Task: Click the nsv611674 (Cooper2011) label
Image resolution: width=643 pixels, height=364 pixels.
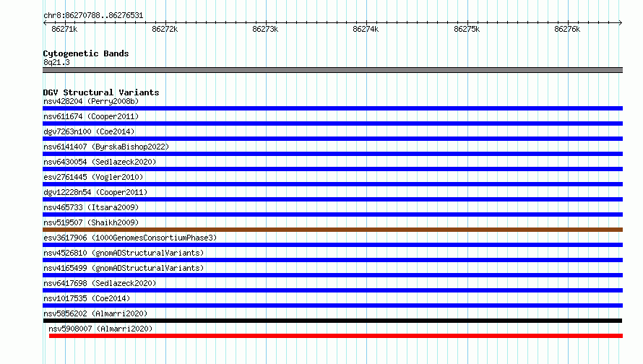Action: 91,116
